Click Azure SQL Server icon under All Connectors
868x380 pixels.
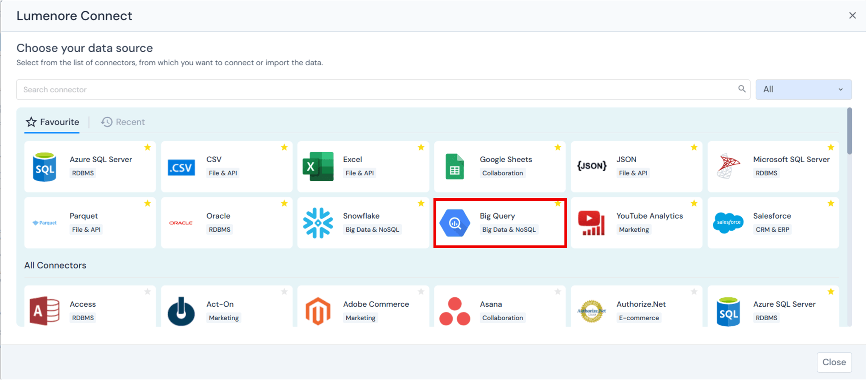click(x=728, y=311)
